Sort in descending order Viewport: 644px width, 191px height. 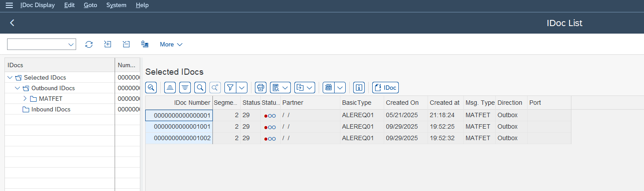pos(185,88)
